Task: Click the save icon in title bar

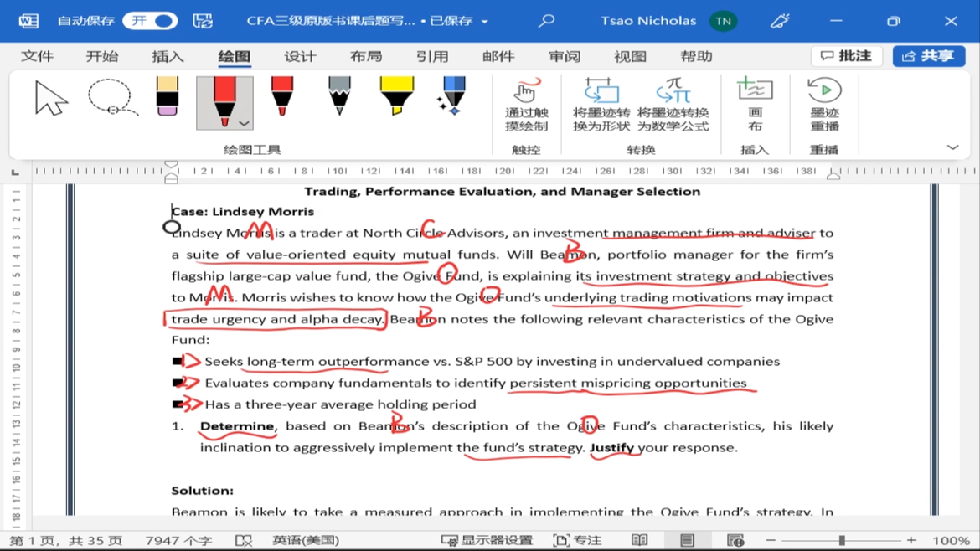Action: [x=203, y=21]
